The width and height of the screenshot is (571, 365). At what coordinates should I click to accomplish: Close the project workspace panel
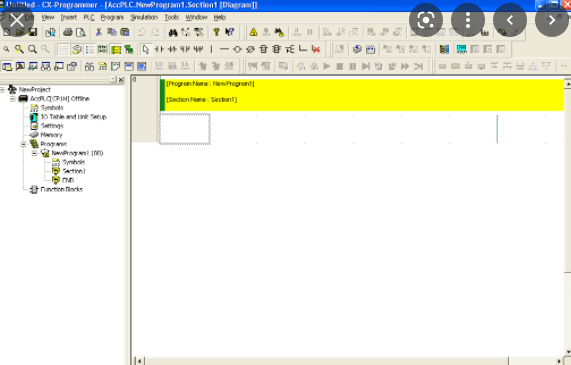point(121,79)
